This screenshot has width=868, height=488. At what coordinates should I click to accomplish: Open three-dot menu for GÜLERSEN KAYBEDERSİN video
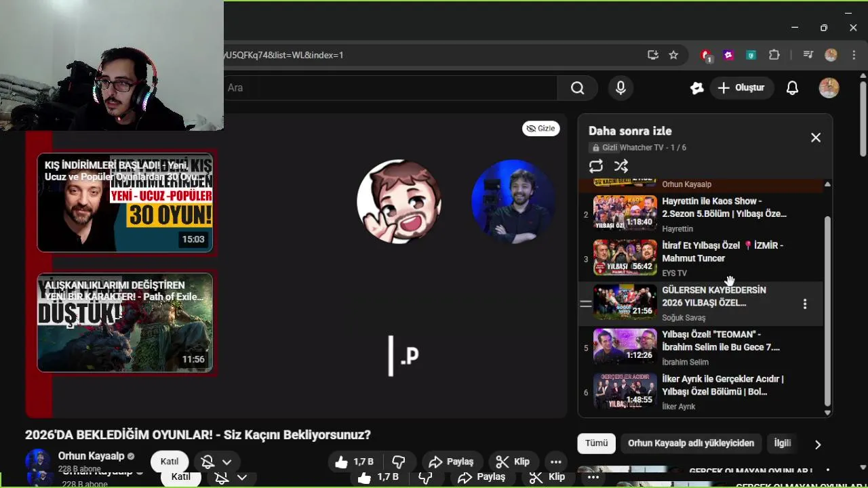point(805,304)
